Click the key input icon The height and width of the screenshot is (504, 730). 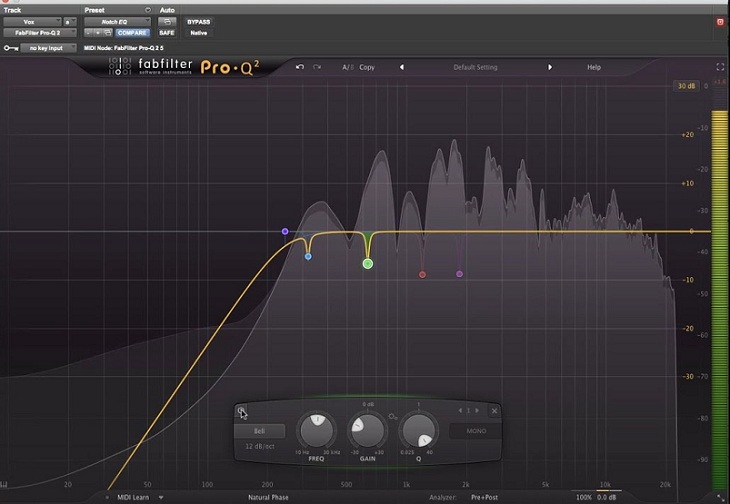click(11, 48)
